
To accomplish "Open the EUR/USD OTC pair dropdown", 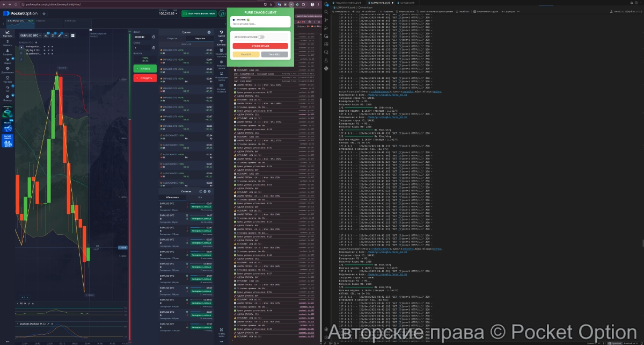I will coord(31,35).
